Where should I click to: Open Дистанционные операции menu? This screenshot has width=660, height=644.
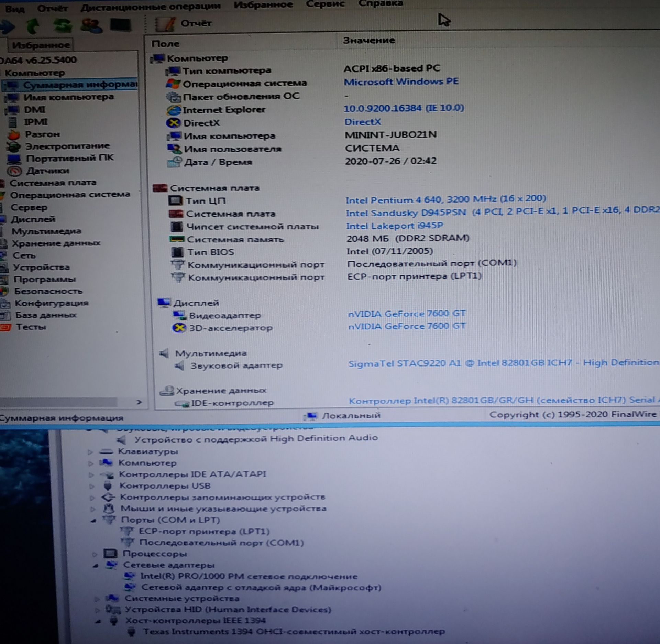tap(151, 6)
